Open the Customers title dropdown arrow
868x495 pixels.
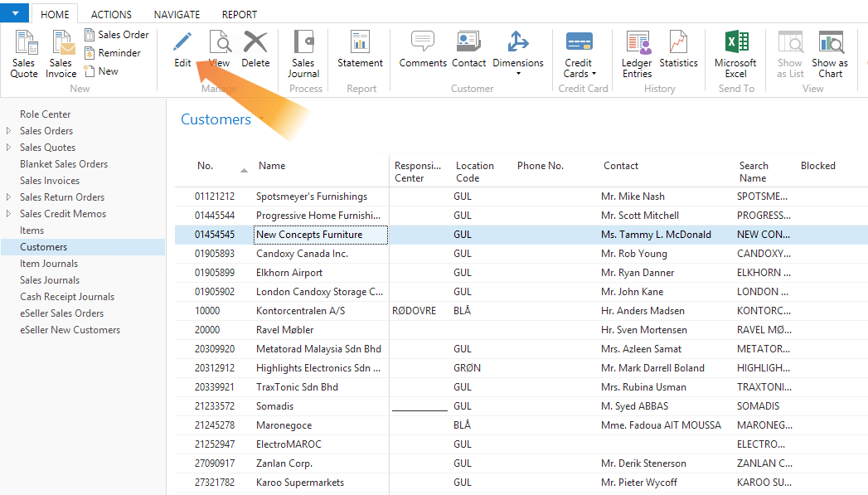click(261, 119)
